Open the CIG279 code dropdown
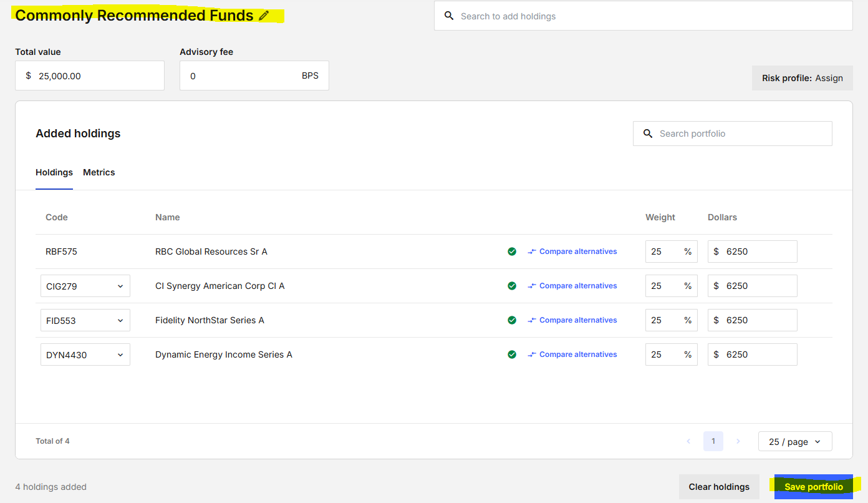The height and width of the screenshot is (503, 868). click(x=85, y=286)
